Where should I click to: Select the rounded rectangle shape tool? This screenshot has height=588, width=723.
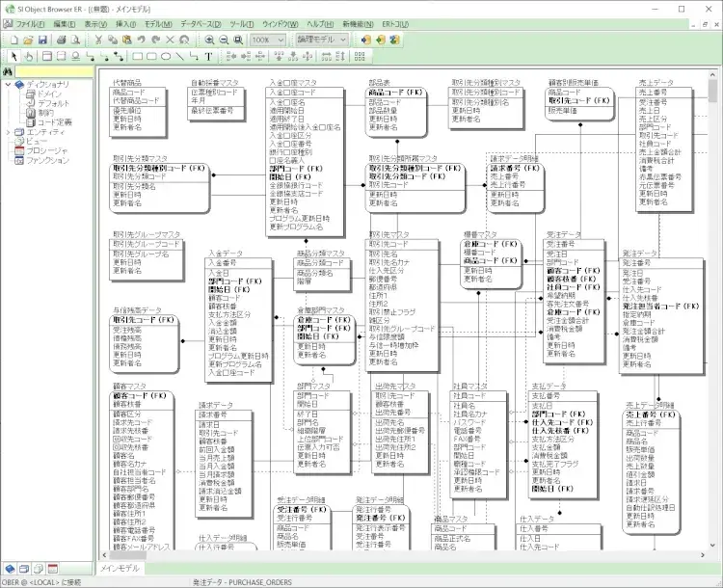(x=151, y=57)
